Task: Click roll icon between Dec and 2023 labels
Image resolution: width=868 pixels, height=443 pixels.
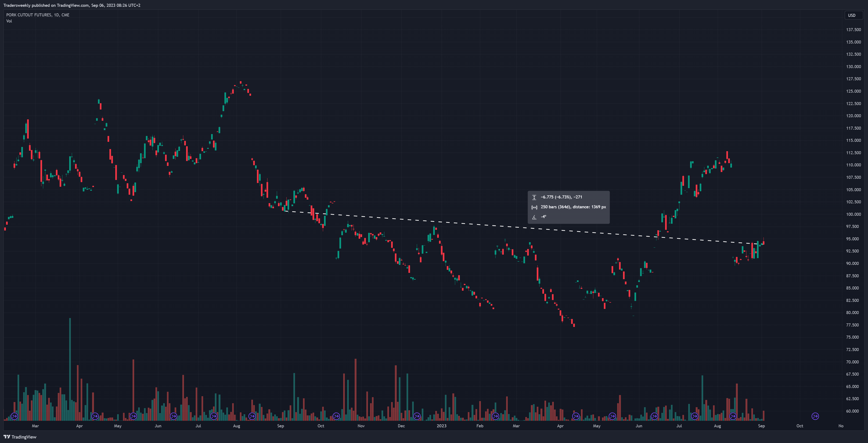Action: [x=417, y=416]
